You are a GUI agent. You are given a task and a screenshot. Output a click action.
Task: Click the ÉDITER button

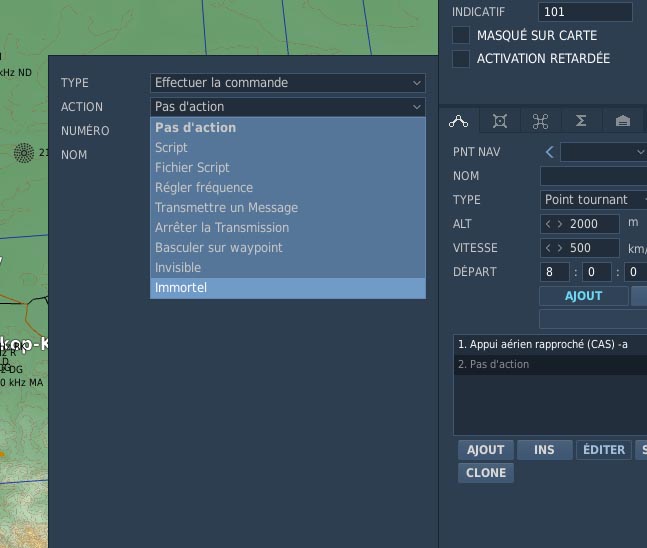603,450
